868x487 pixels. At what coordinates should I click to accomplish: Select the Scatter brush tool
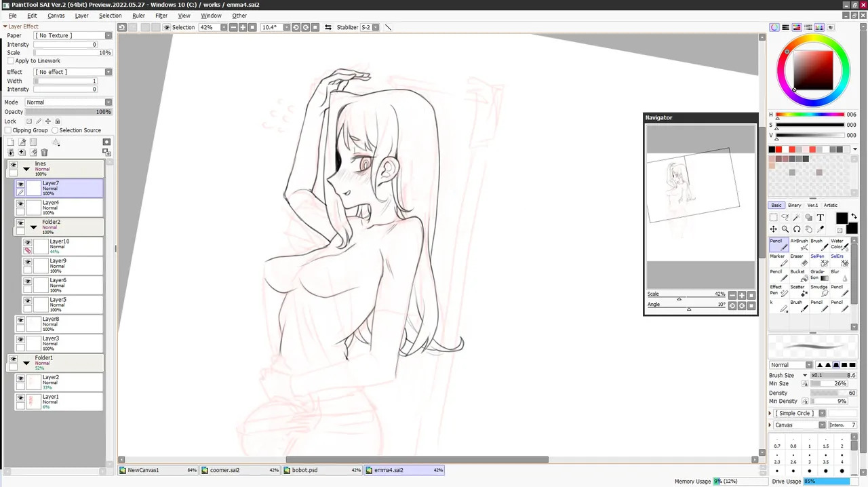799,290
